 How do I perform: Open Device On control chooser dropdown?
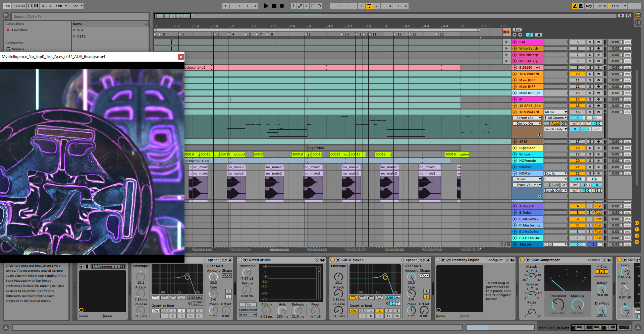tap(527, 124)
